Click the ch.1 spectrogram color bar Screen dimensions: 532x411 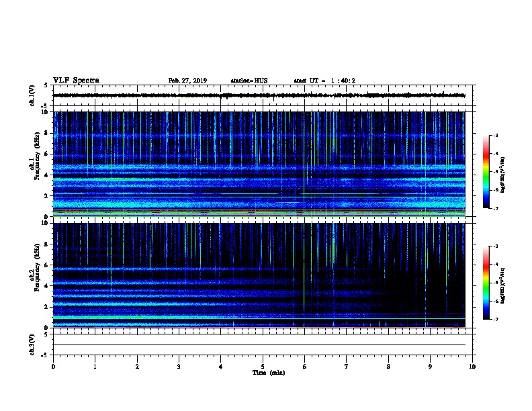coord(486,172)
